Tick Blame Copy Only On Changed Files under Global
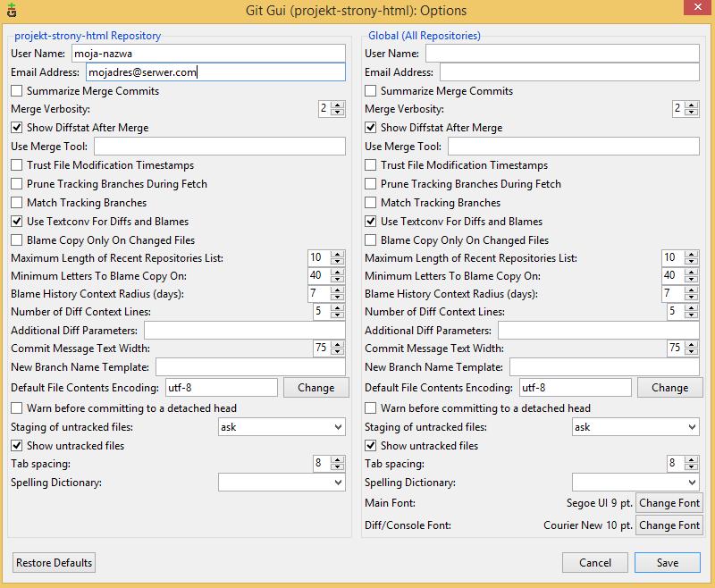The image size is (715, 588). point(370,239)
